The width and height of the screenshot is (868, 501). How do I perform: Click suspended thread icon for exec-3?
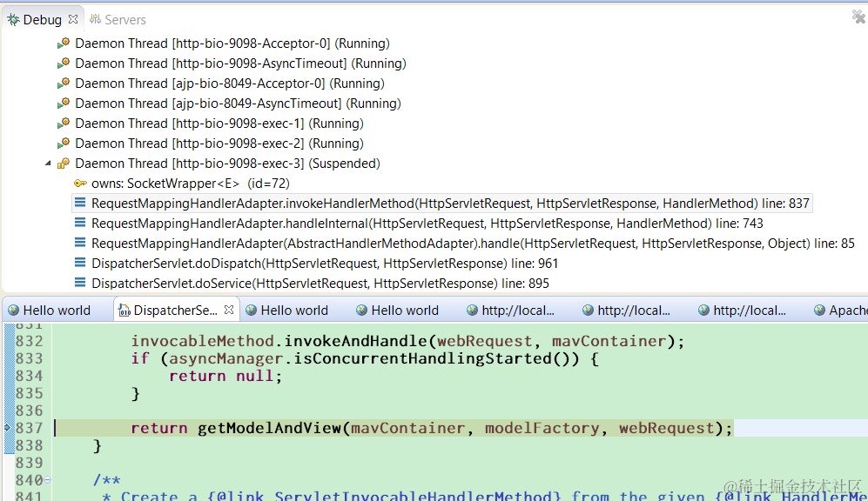(x=64, y=164)
